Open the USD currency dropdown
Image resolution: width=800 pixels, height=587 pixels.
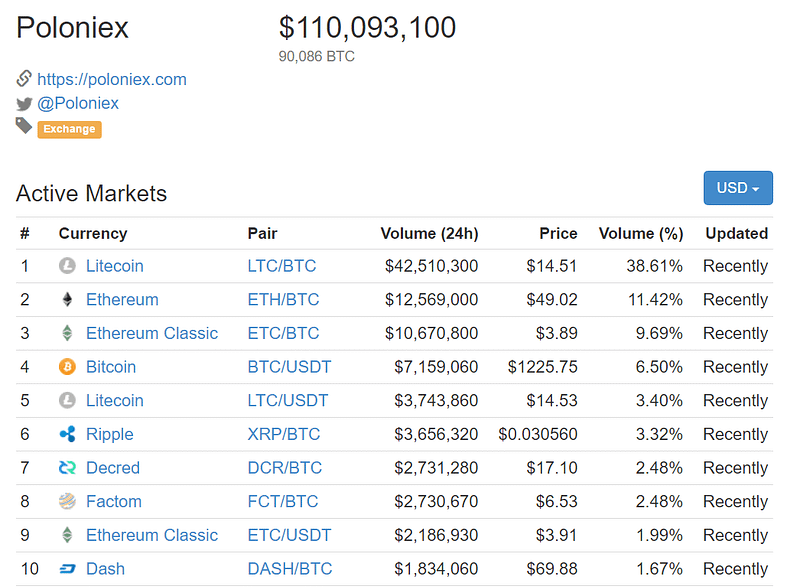(738, 188)
